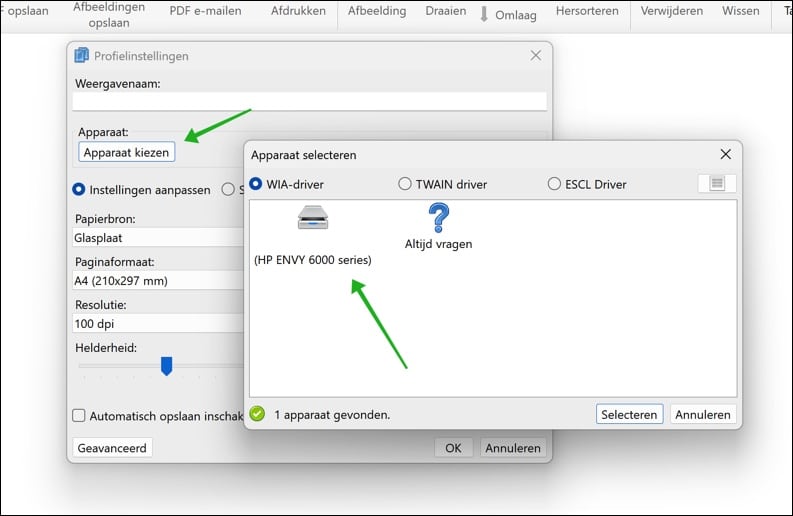Enable Automatisch opslaan inschakelen checkbox
The width and height of the screenshot is (793, 516).
point(78,415)
